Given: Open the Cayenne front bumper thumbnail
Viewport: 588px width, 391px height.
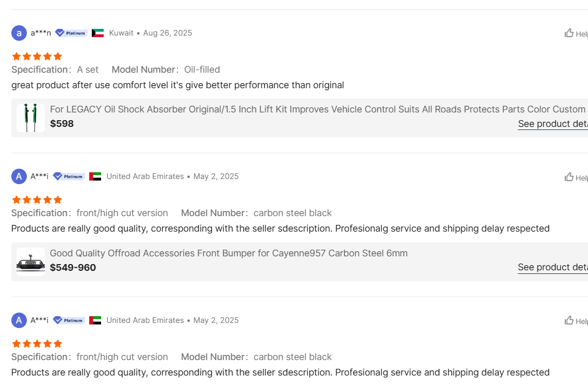Looking at the screenshot, I should click(x=30, y=262).
